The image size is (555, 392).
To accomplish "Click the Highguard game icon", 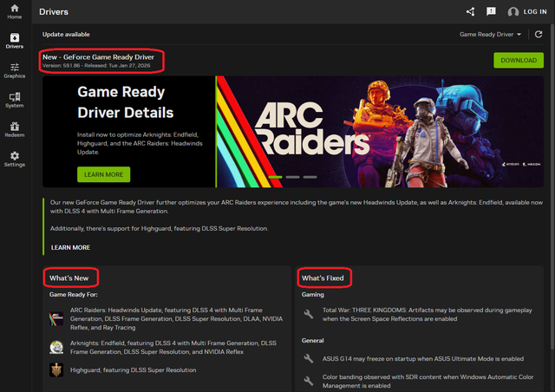I will tap(56, 370).
